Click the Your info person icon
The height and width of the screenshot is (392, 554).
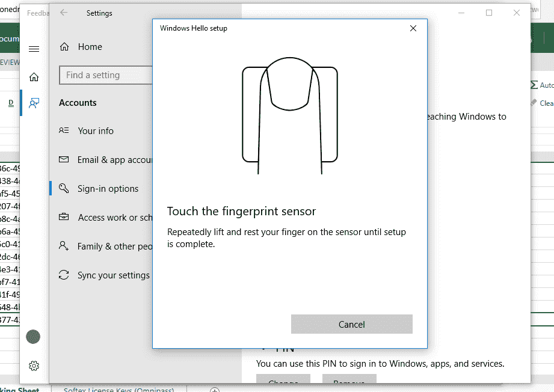(64, 130)
